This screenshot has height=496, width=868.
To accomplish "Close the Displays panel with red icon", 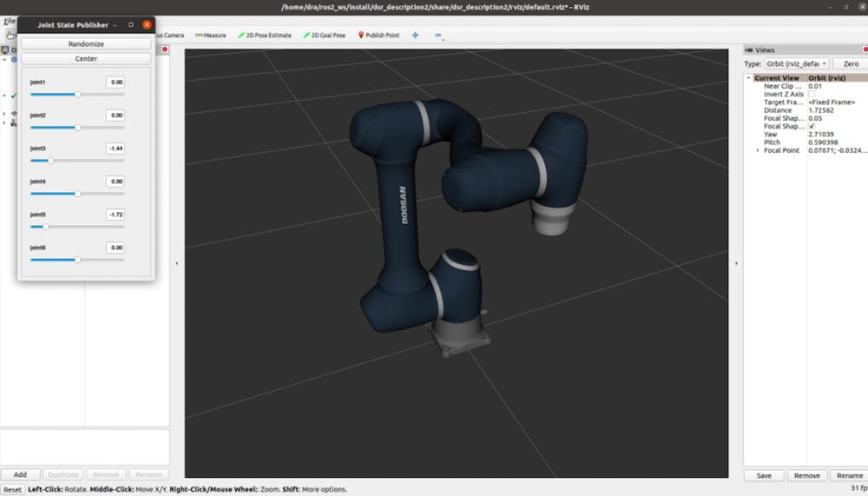I will [x=166, y=50].
